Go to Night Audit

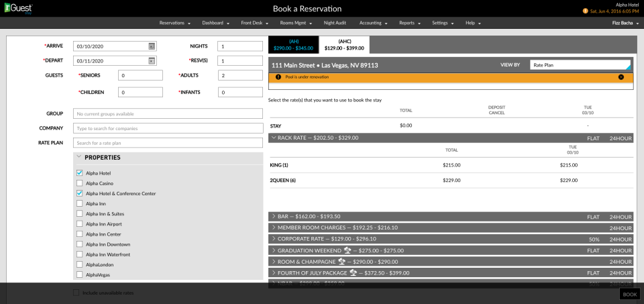(335, 23)
